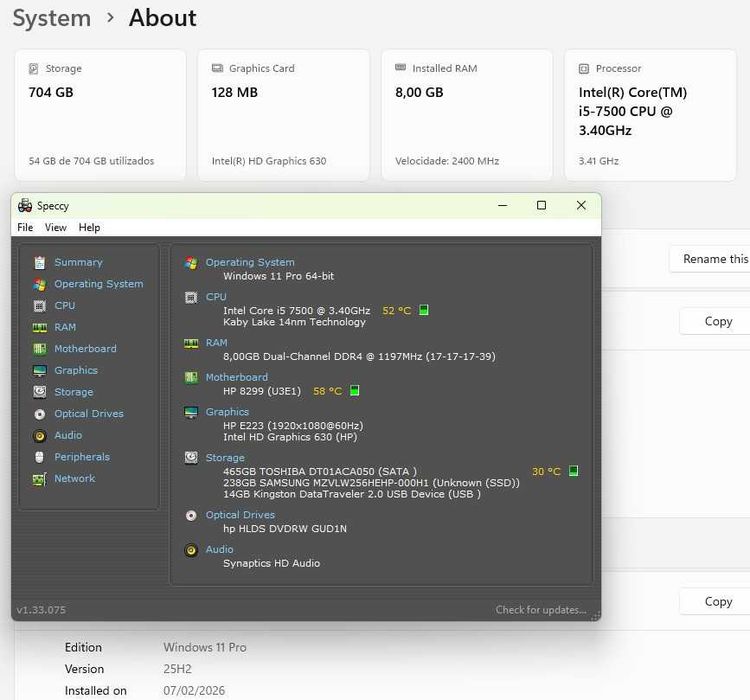The image size is (750, 700).
Task: Minimize the Speccy window
Action: (502, 205)
